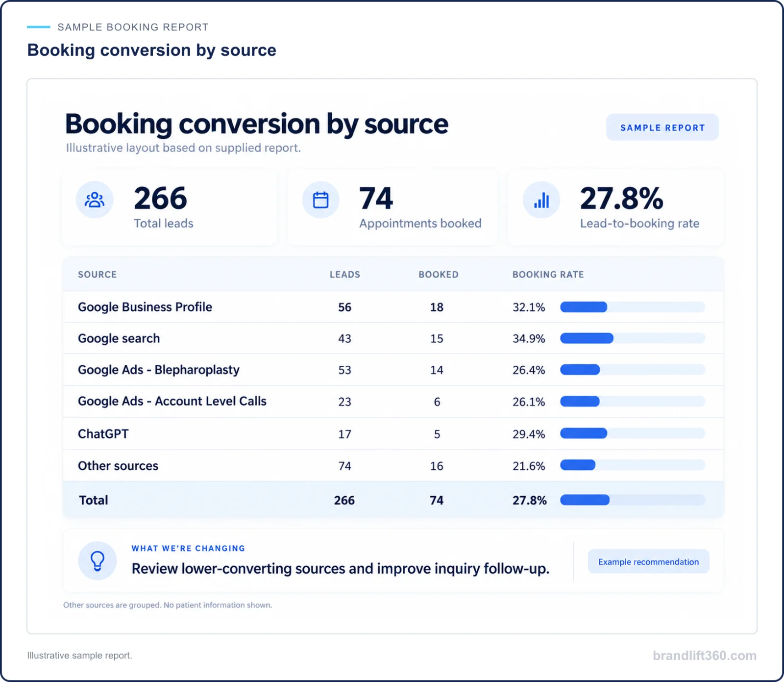Click the Total leads people icon
This screenshot has width=784, height=682.
(95, 200)
